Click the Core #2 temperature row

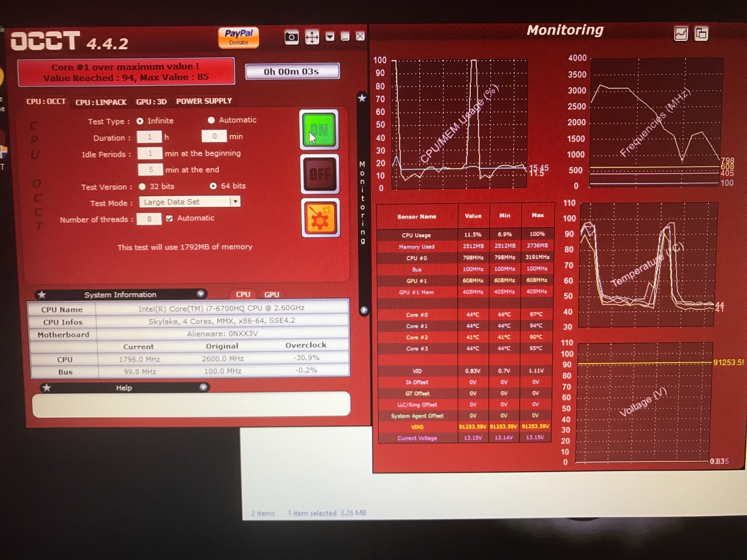[465, 337]
